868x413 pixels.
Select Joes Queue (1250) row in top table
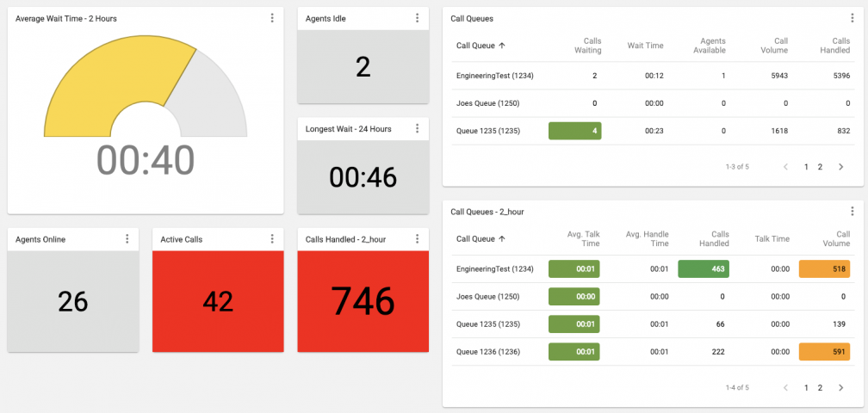[x=487, y=103]
